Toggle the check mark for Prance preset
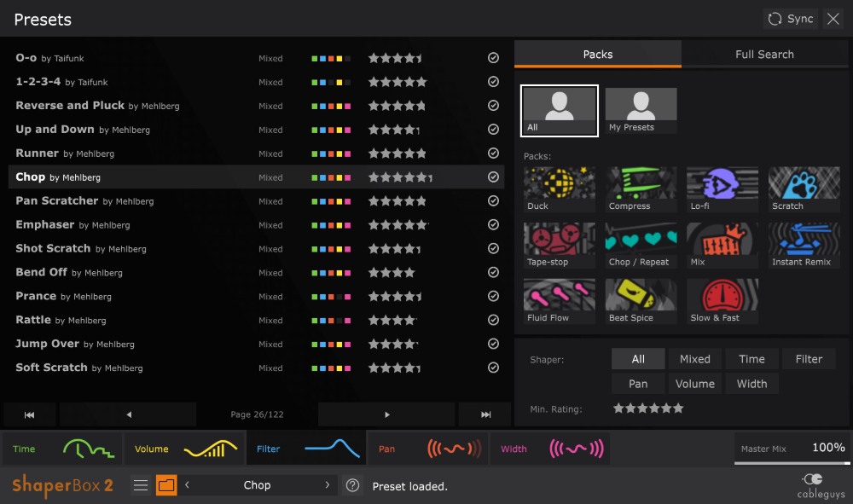 click(493, 296)
